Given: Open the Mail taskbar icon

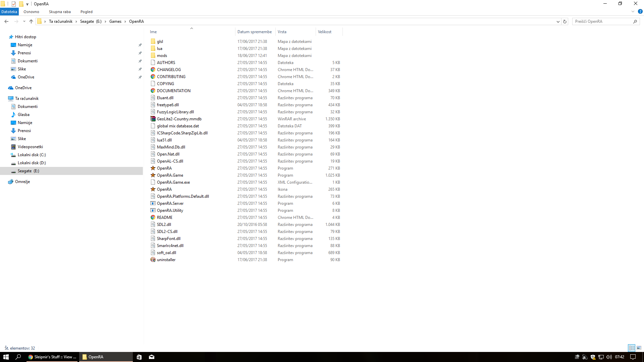Looking at the screenshot, I should tap(152, 357).
